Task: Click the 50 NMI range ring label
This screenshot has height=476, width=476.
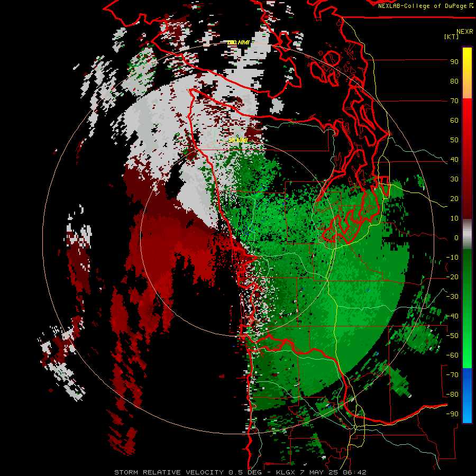Action: 239,140
